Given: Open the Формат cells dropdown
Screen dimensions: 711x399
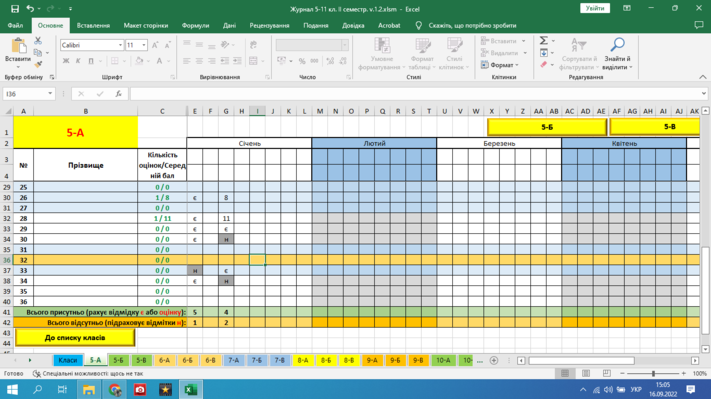Looking at the screenshot, I should (499, 65).
